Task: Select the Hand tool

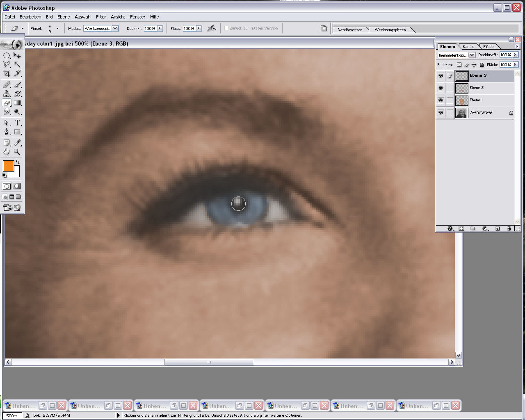Action: click(7, 152)
